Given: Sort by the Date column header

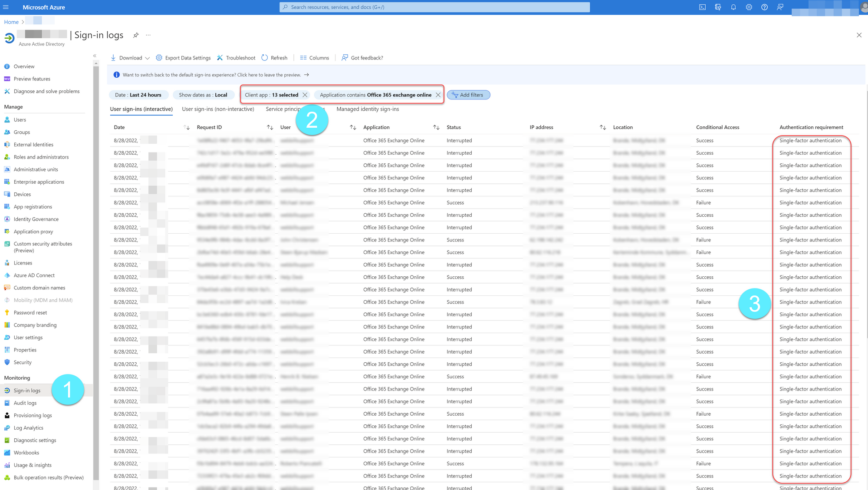Looking at the screenshot, I should pos(119,127).
